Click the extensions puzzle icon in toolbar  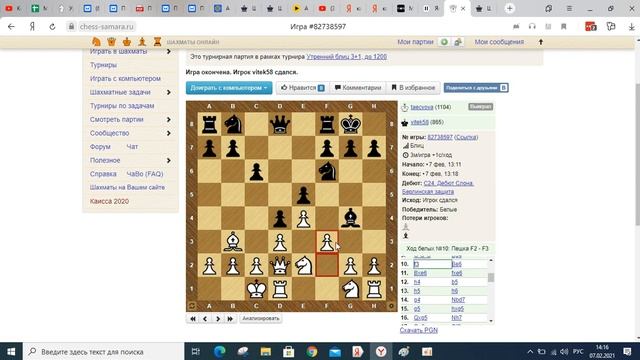pos(611,27)
